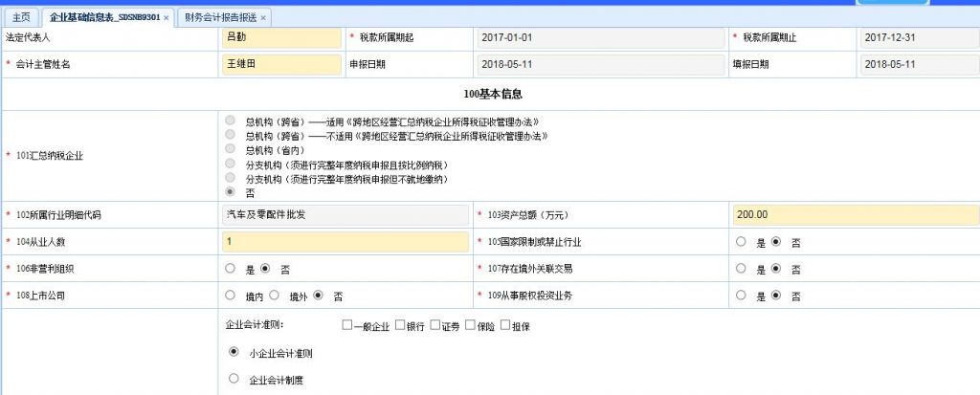Open the 财务会计报告报送 tab

tap(219, 18)
